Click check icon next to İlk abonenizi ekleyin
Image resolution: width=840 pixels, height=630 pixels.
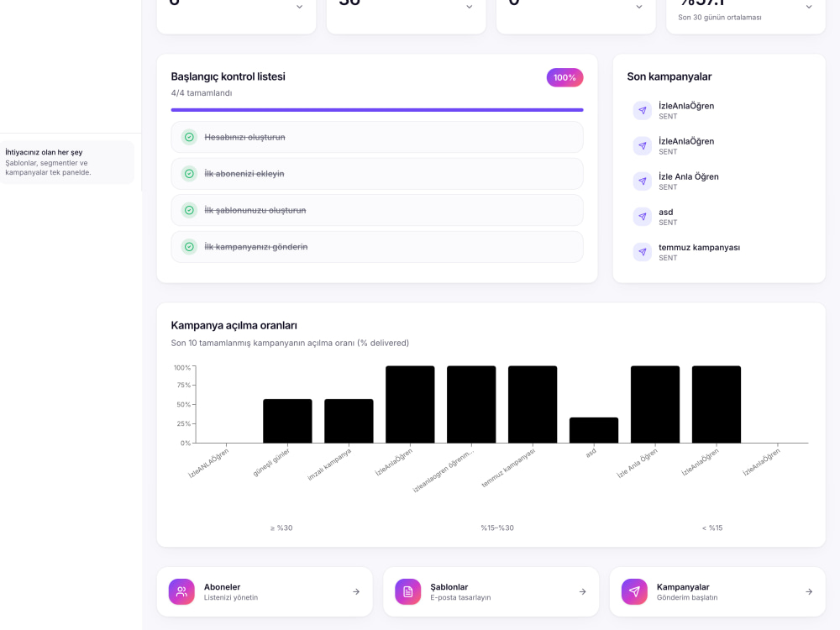[x=189, y=174]
